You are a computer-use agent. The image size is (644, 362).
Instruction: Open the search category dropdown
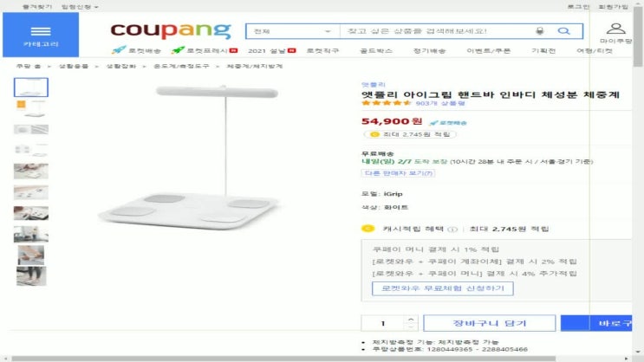point(293,31)
